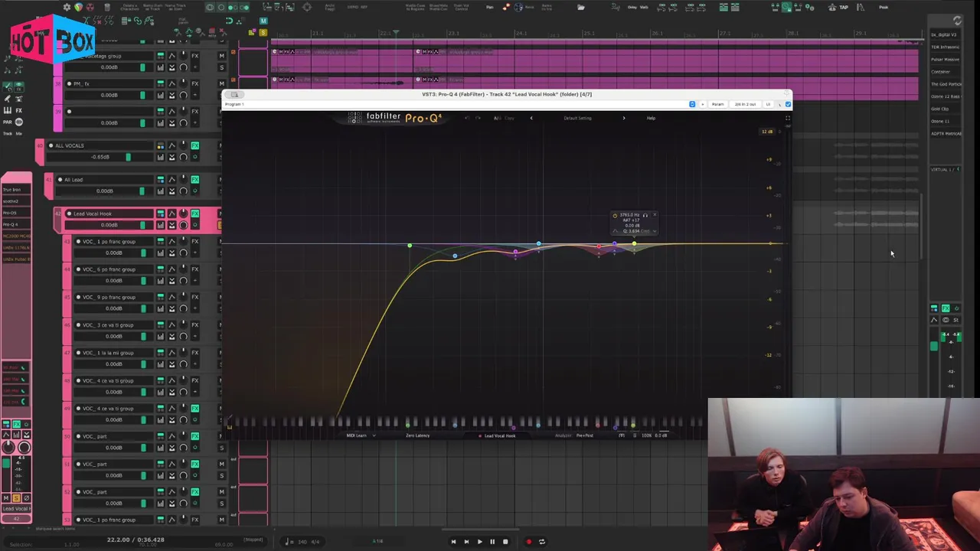
Task: Click piano display toggle at Pro-Q bottom left
Action: point(229,426)
